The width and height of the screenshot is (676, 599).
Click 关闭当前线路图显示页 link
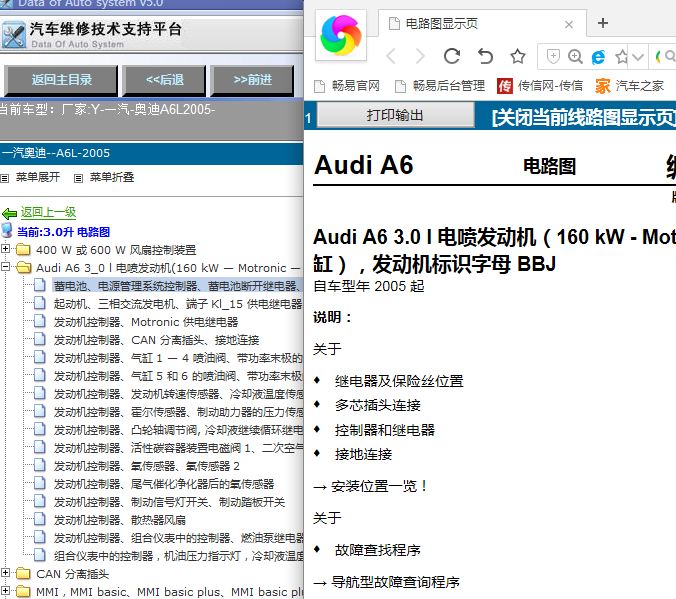(584, 117)
